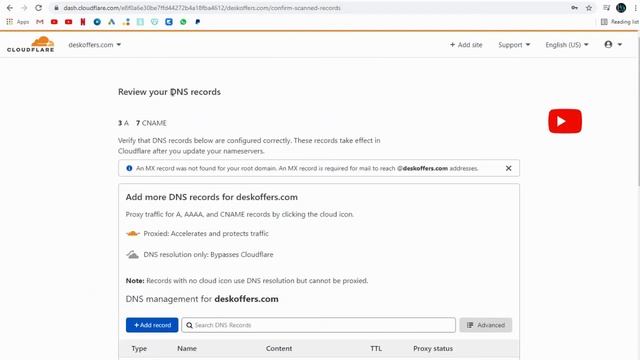Open the PayPal bookmark

(198, 22)
